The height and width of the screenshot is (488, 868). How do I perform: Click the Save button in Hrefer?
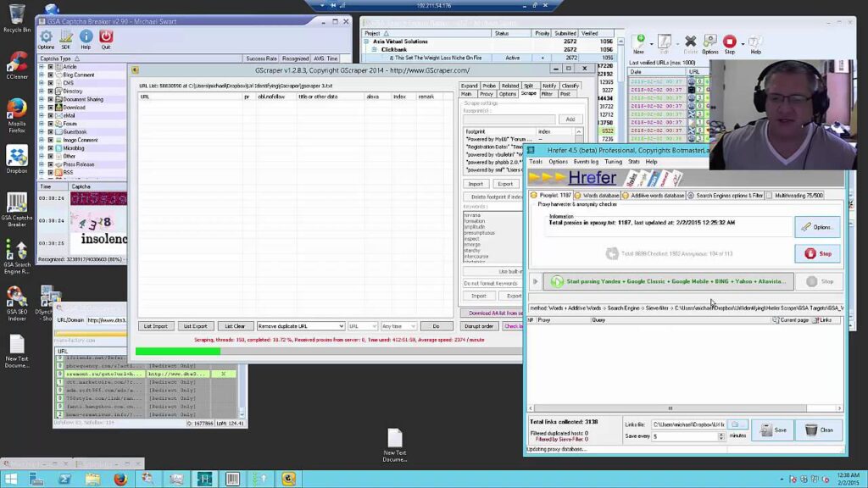(773, 430)
